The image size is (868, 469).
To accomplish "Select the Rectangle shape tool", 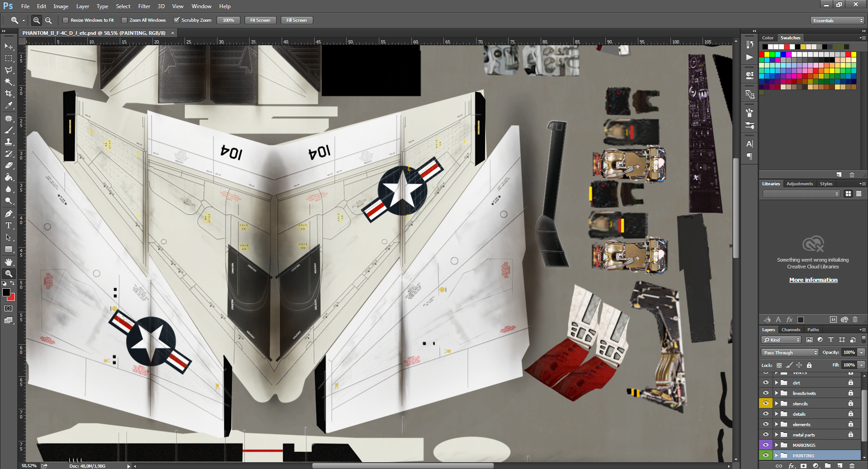I will [9, 249].
